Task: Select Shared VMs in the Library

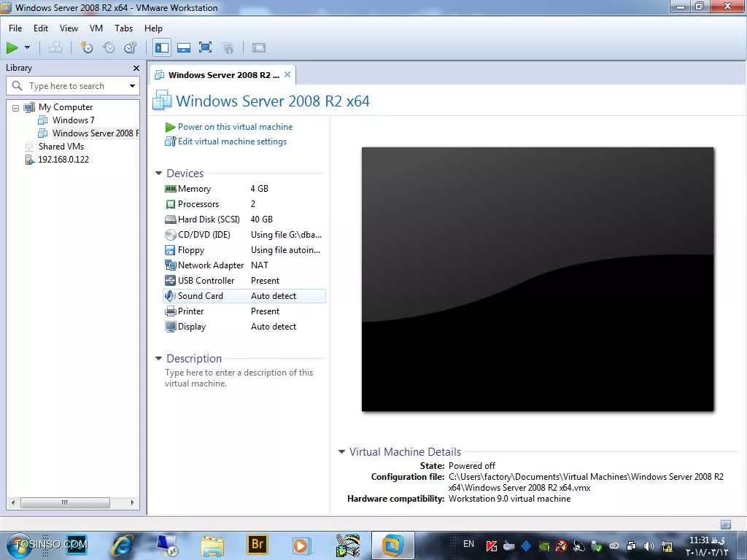Action: (x=61, y=146)
